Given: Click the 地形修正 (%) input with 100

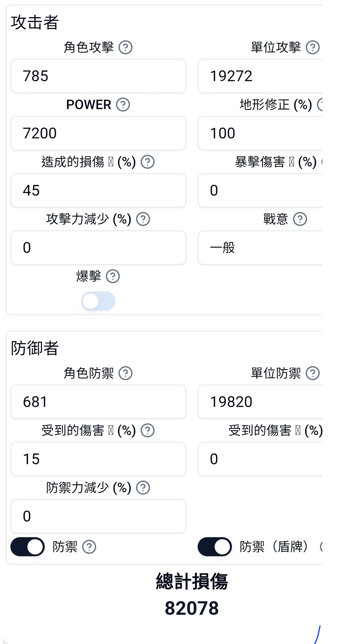Looking at the screenshot, I should (x=260, y=133).
